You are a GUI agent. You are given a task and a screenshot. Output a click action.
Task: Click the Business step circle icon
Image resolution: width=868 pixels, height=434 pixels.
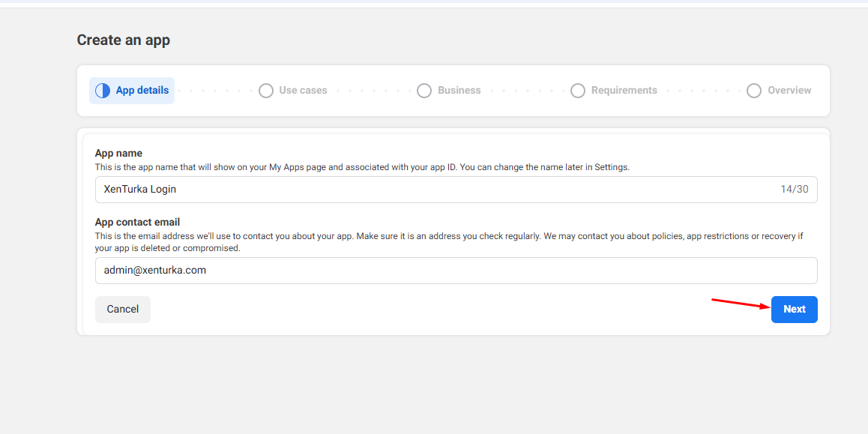pyautogui.click(x=424, y=91)
